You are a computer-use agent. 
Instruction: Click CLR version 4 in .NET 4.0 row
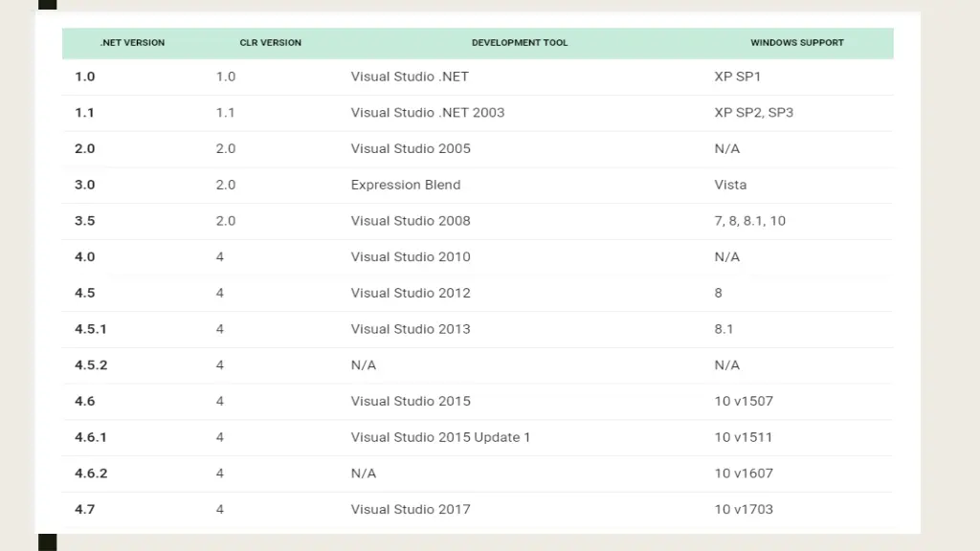(x=220, y=256)
